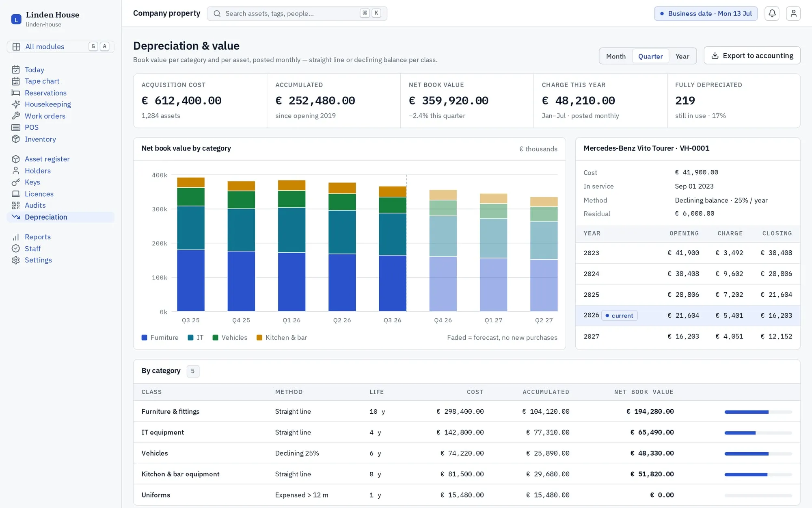812x508 pixels.
Task: Click the Housekeeping sparkle icon
Action: click(16, 104)
